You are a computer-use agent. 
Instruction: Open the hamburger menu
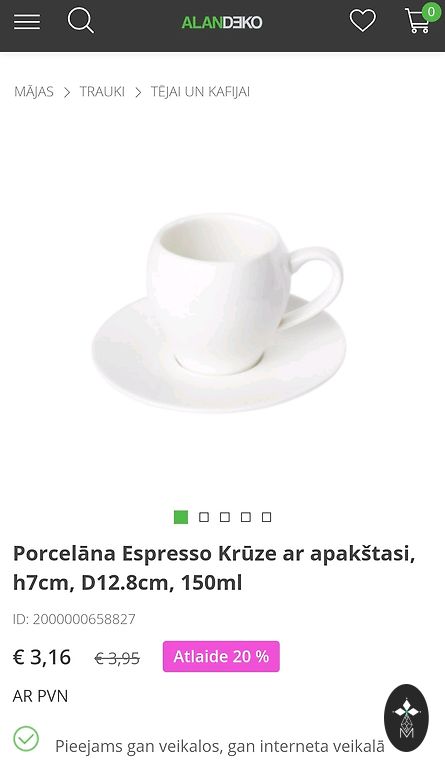(x=27, y=22)
